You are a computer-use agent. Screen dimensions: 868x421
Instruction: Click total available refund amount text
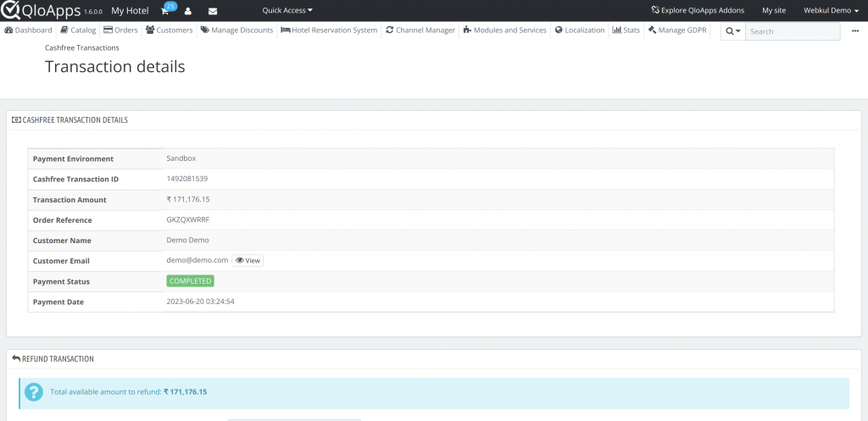(x=129, y=391)
